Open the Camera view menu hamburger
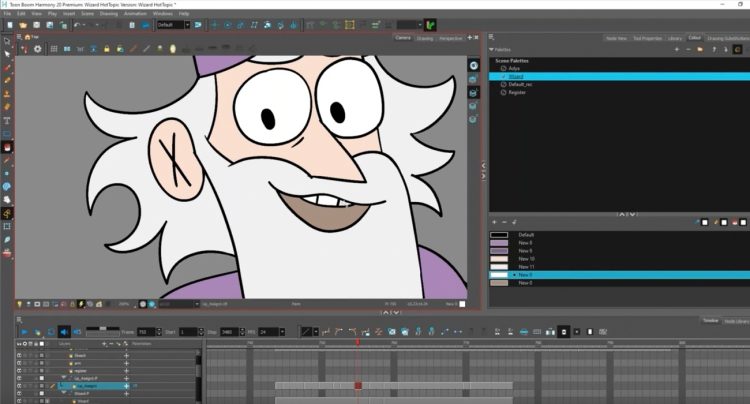The image size is (750, 404). [19, 37]
